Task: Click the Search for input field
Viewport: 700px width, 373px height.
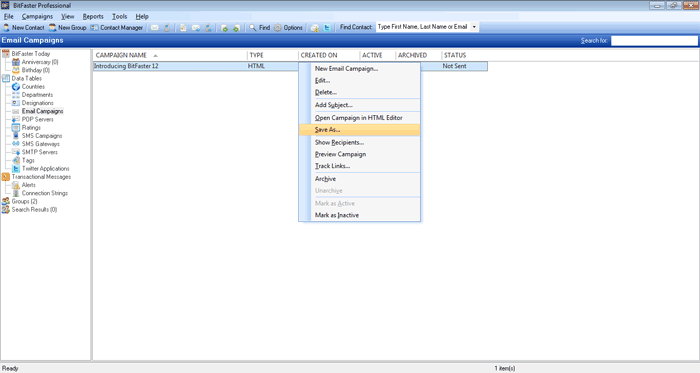Action: 654,41
